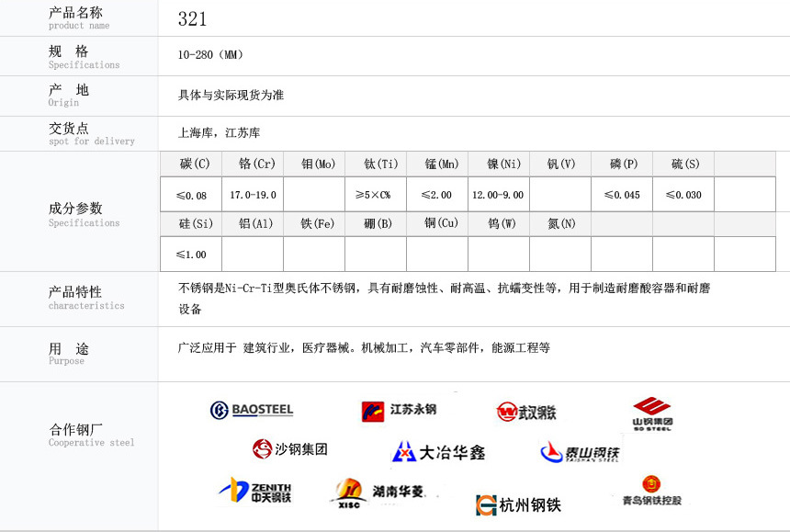Click the usage text 广泛应用于 建筑行业
This screenshot has width=790, height=532.
click(364, 347)
